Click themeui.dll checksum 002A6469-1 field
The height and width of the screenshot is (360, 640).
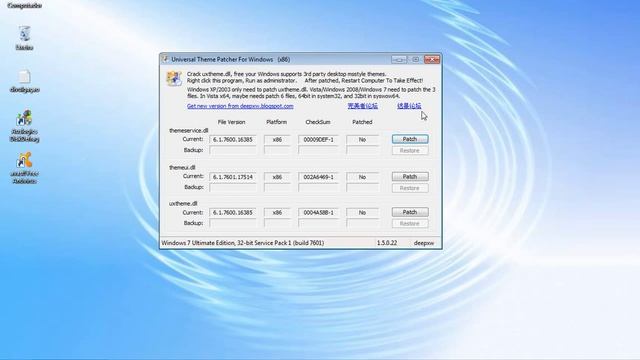318,177
